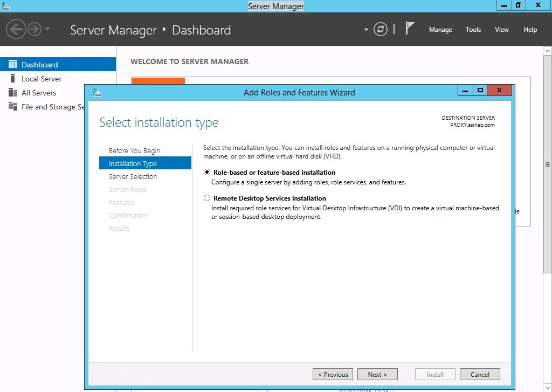Go to the Server Selection step
Screen dimensions: 552x392
pyautogui.click(x=133, y=176)
